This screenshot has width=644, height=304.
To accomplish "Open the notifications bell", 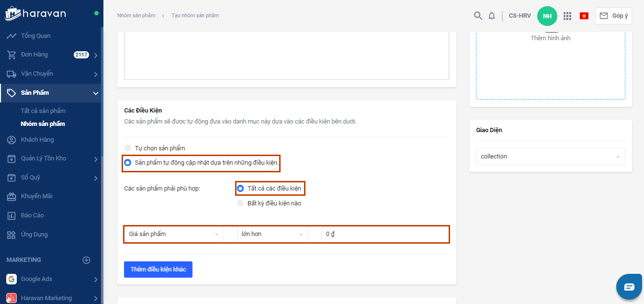I will (492, 16).
